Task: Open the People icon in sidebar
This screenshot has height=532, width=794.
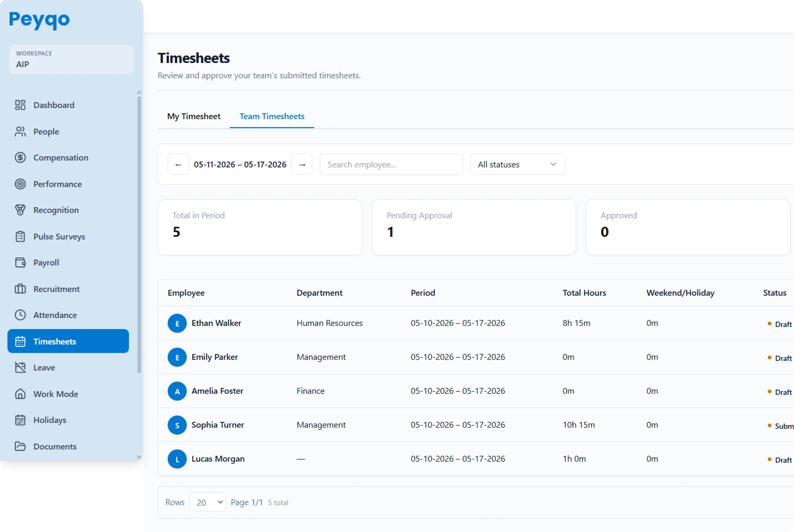Action: 20,131
